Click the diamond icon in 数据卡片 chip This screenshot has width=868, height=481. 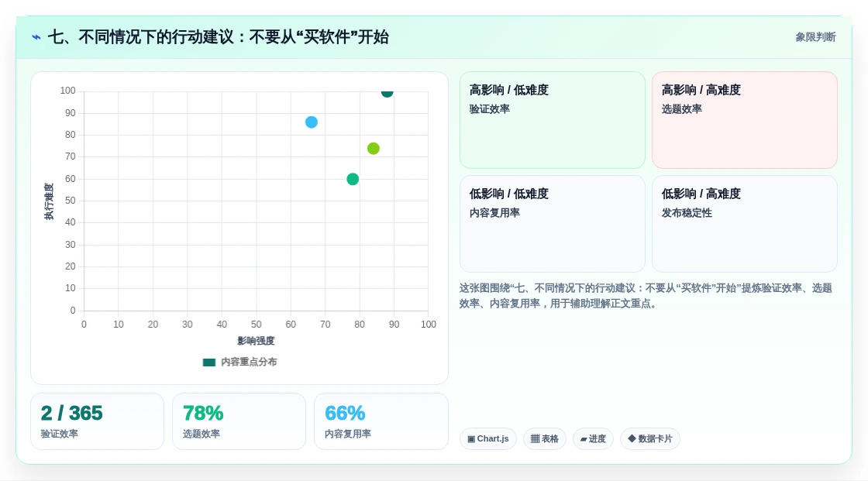(632, 438)
